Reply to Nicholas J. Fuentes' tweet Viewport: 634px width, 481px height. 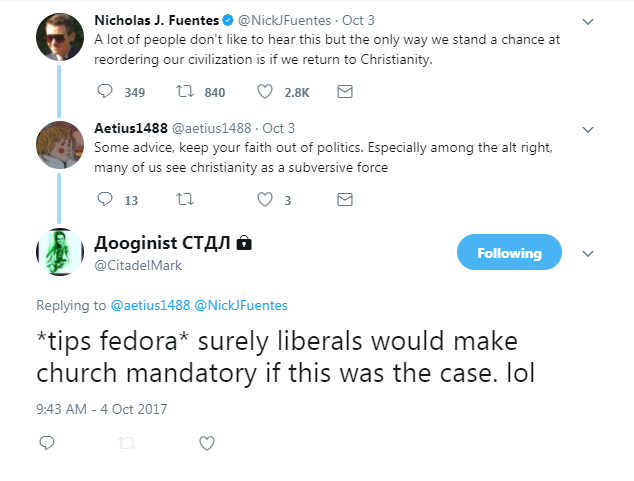pyautogui.click(x=105, y=91)
